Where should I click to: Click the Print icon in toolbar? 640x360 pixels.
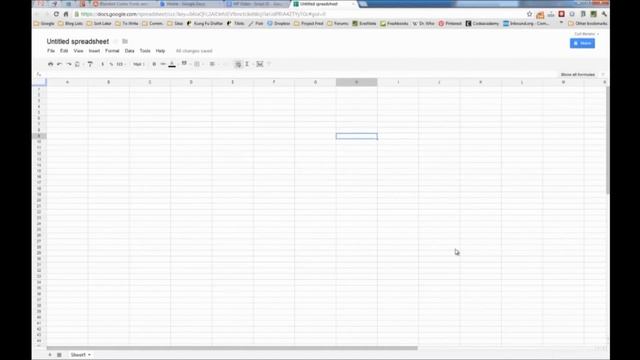point(51,64)
